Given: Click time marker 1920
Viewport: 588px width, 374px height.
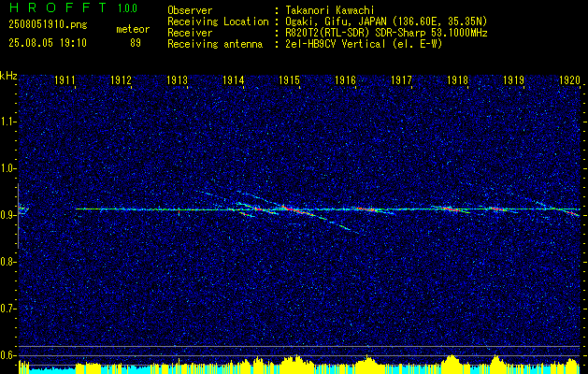Looking at the screenshot, I should point(569,79).
